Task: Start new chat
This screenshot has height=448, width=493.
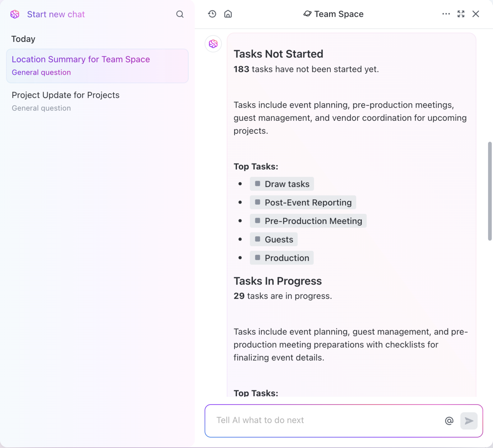Action: (56, 14)
